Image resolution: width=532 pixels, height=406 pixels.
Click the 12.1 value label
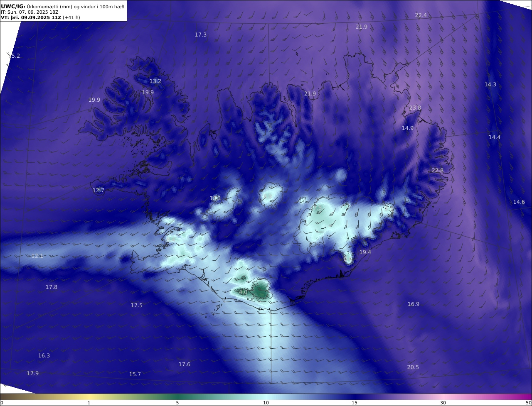(x=37, y=256)
